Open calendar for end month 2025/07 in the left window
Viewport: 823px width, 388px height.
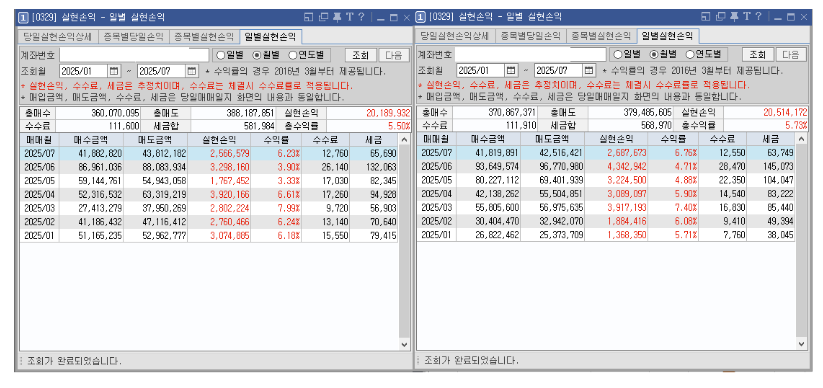pos(192,71)
